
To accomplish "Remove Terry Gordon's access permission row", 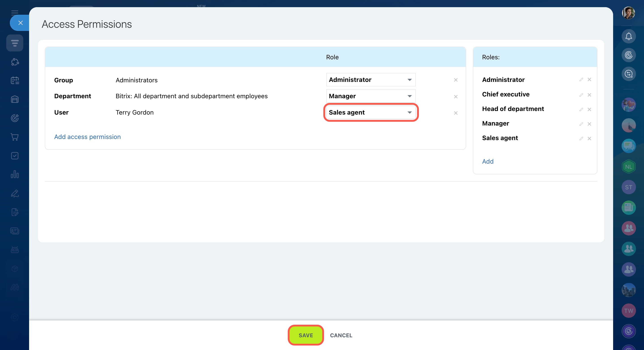I will click(x=456, y=113).
